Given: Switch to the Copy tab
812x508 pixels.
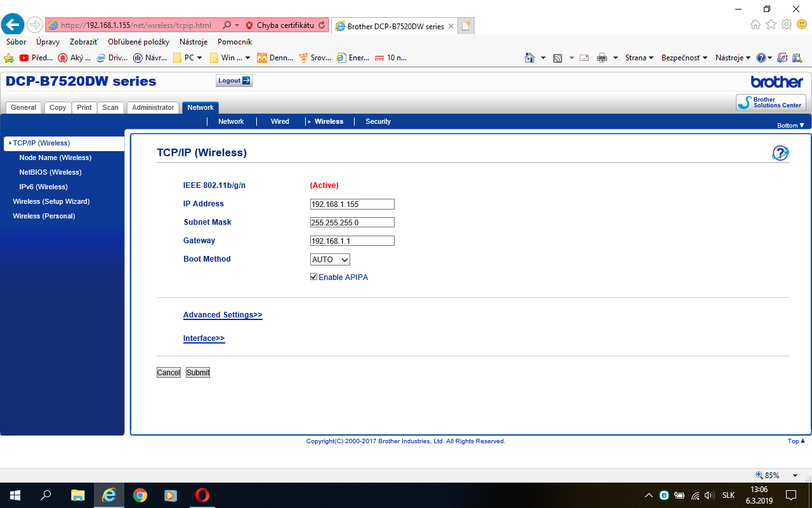Looking at the screenshot, I should point(58,108).
